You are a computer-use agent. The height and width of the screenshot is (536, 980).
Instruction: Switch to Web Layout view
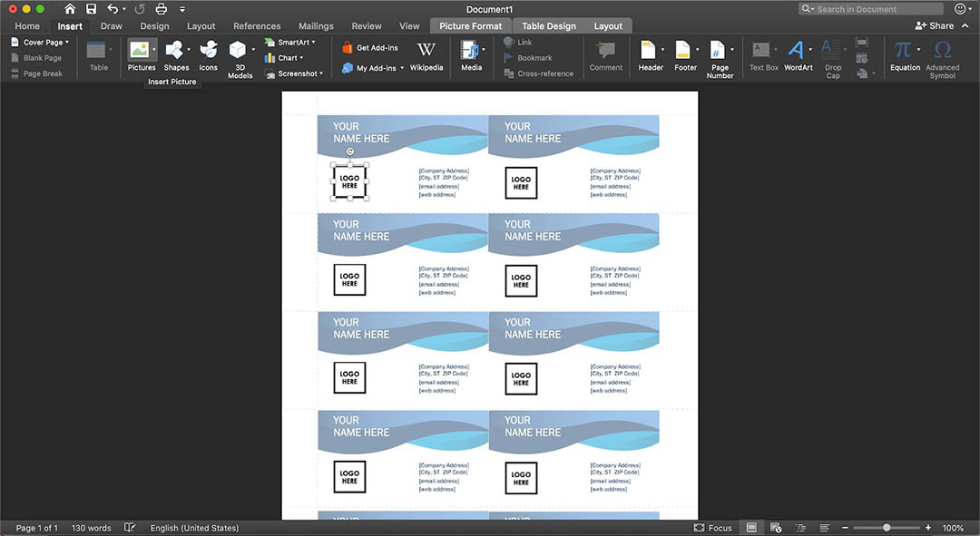776,528
